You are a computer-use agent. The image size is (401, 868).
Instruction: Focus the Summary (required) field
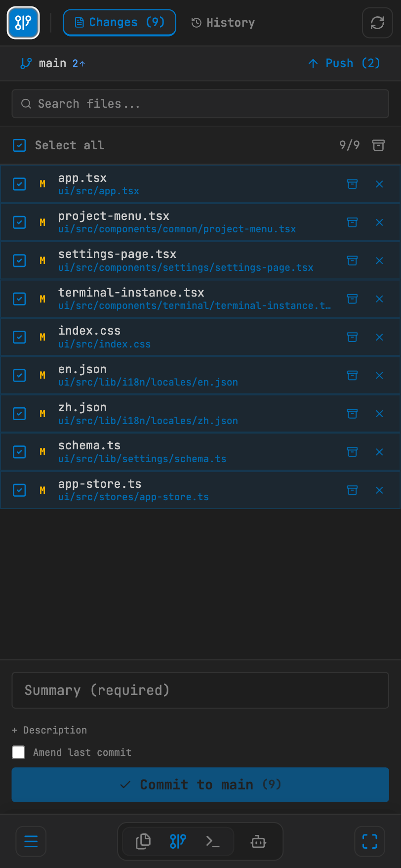200,690
